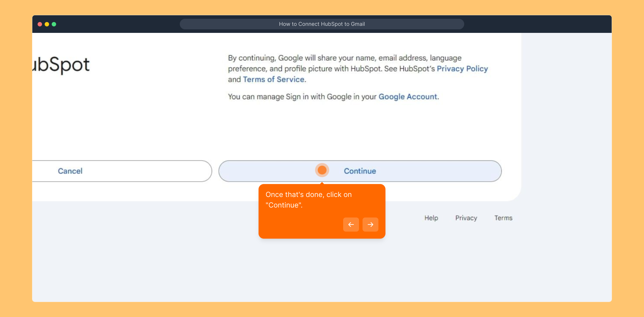Open the Terms of Service link
644x317 pixels.
point(274,80)
